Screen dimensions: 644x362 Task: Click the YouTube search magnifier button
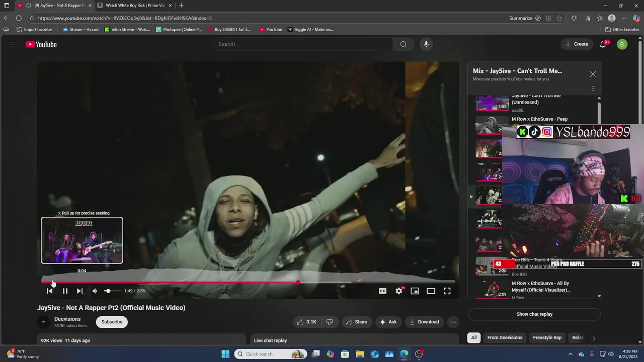403,44
